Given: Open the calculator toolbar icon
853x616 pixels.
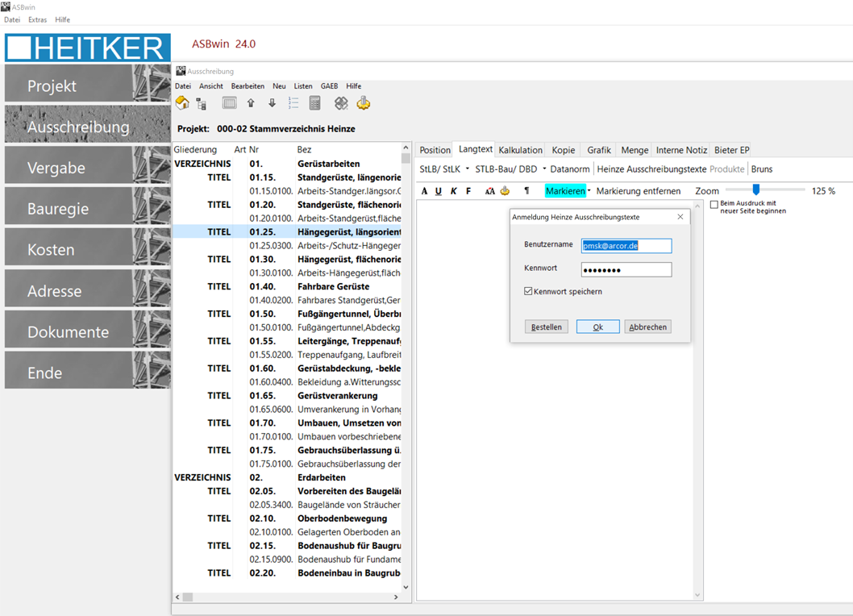Looking at the screenshot, I should point(314,103).
